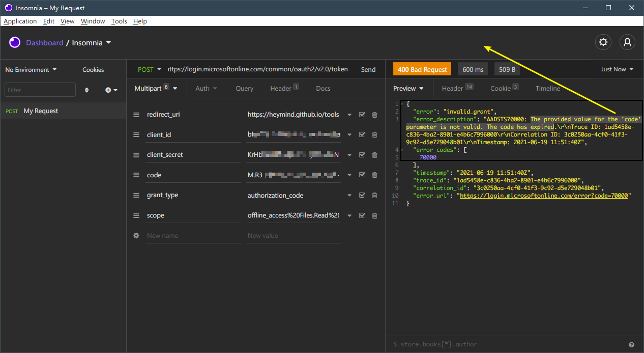Switch to the Cookie response tab

tap(504, 89)
